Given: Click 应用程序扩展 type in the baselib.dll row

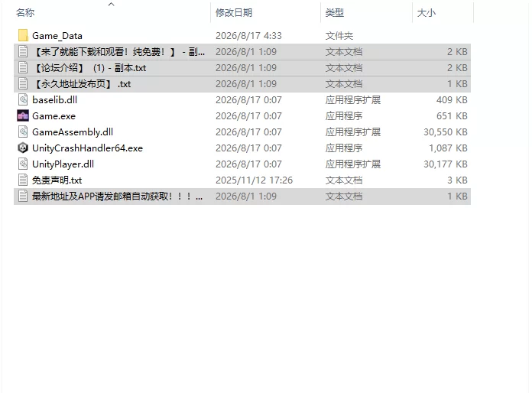Looking at the screenshot, I should click(x=353, y=99).
